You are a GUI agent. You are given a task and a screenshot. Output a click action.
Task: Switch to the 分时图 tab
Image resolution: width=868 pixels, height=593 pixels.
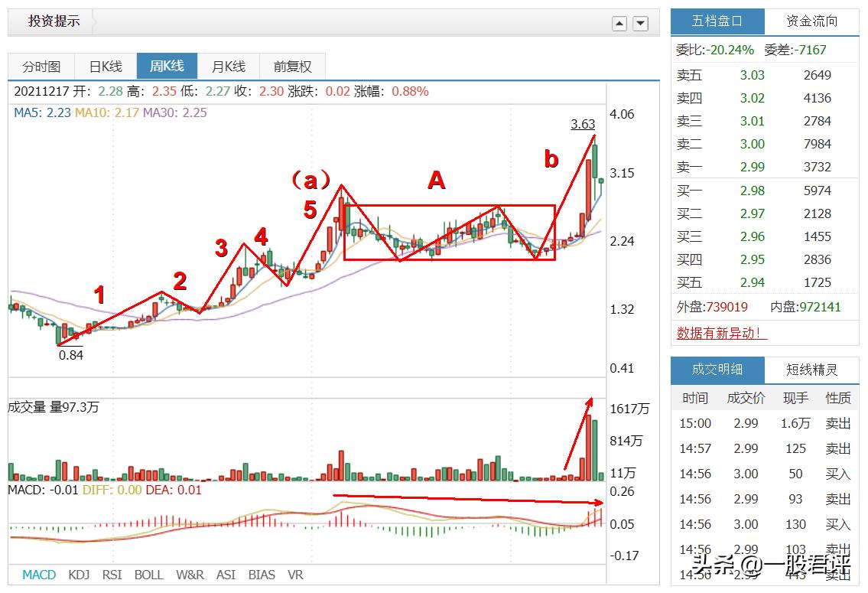(41, 66)
